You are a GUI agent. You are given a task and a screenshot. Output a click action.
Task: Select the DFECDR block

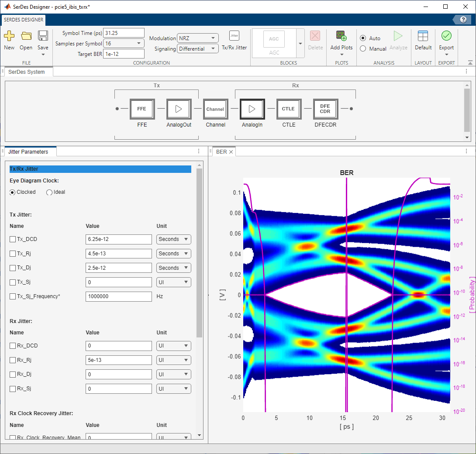click(325, 109)
